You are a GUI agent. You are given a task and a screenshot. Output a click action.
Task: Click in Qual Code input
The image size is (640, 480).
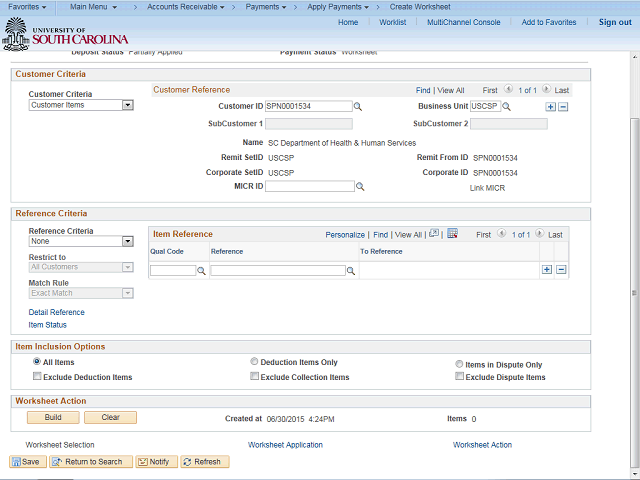click(173, 271)
